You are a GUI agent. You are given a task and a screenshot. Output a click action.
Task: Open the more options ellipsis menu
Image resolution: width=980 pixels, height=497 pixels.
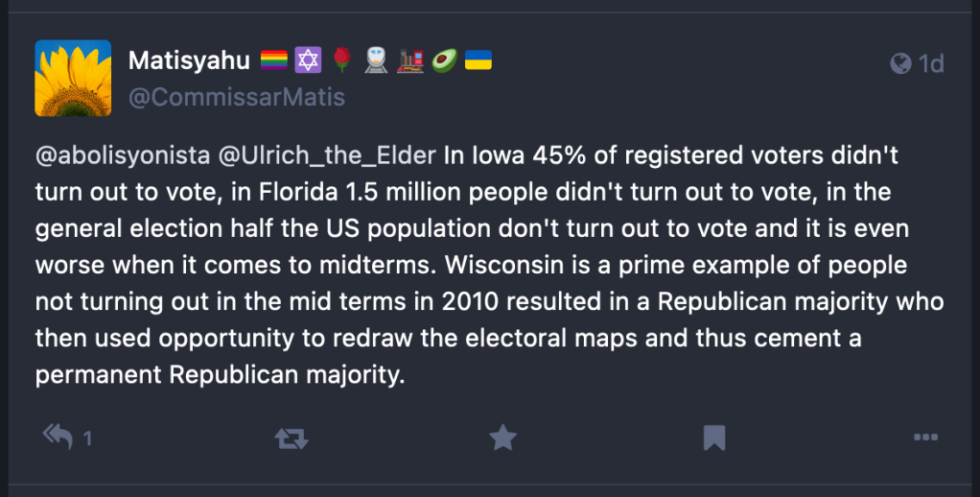[925, 438]
